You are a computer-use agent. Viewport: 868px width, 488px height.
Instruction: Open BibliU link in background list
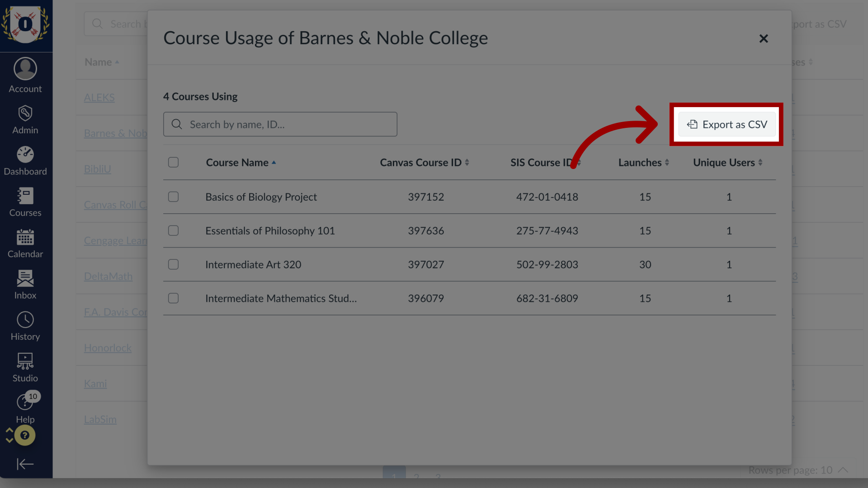tap(97, 169)
